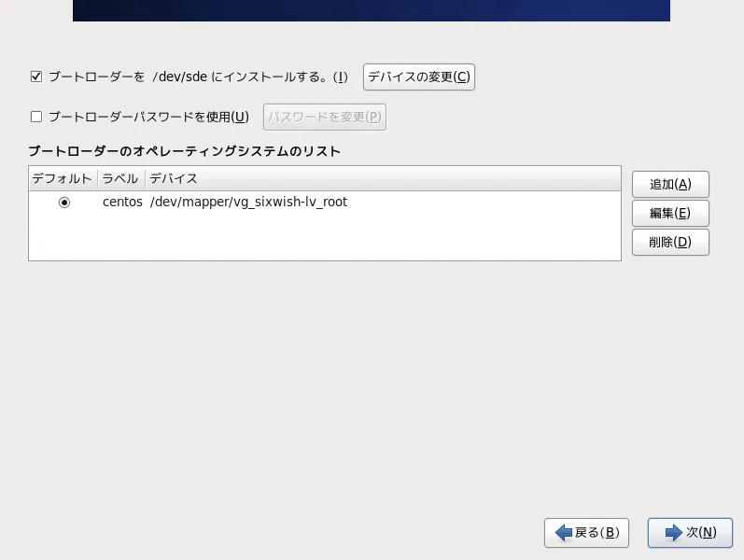744x560 pixels.
Task: Click デバイスの変更(C) button
Action: point(419,77)
